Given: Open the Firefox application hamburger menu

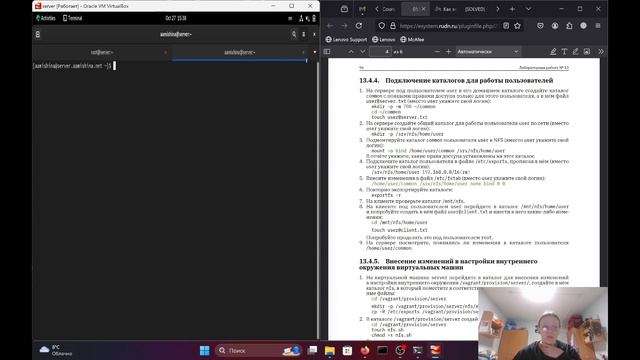Looking at the screenshot, I should point(598,26).
